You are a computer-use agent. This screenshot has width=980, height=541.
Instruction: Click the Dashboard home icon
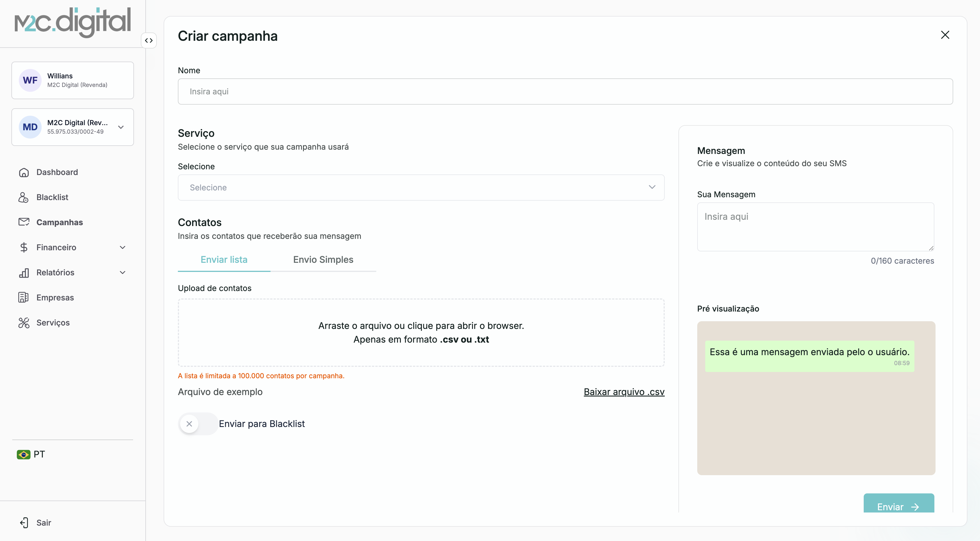click(24, 172)
